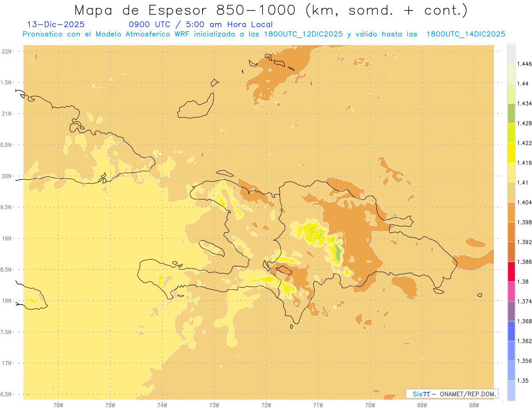Click the '20N' latitude label

7,176
